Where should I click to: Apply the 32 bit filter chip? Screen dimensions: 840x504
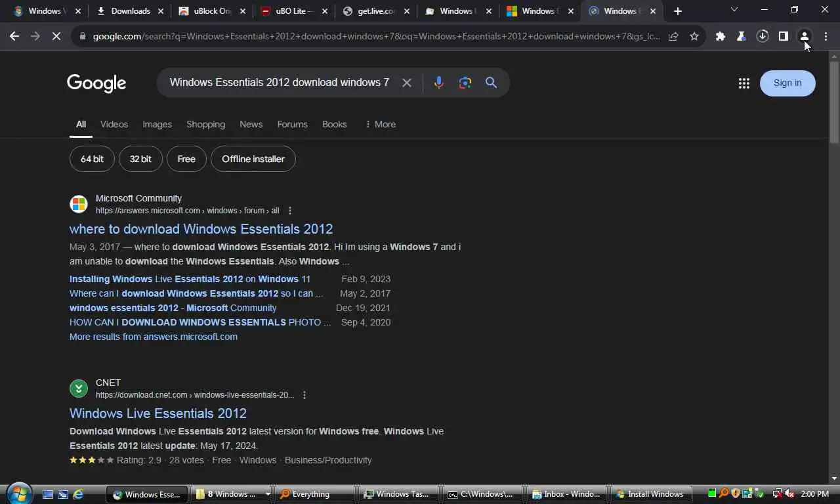point(140,159)
